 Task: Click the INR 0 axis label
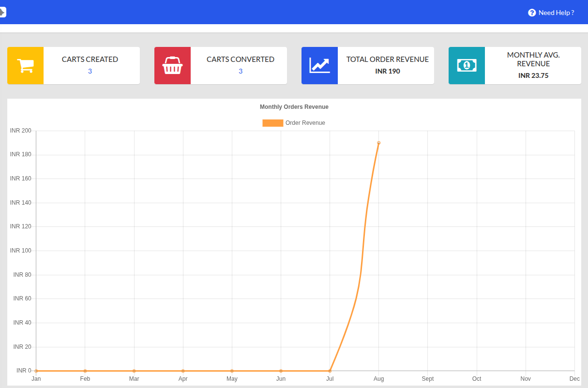click(24, 371)
